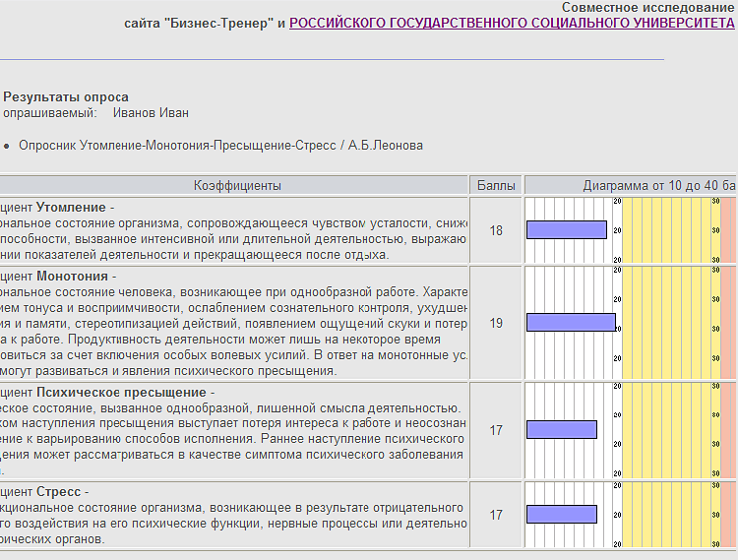Viewport: 738px width, 560px height.
Task: Click the respondent name Иванов Иван
Action: coord(151,113)
